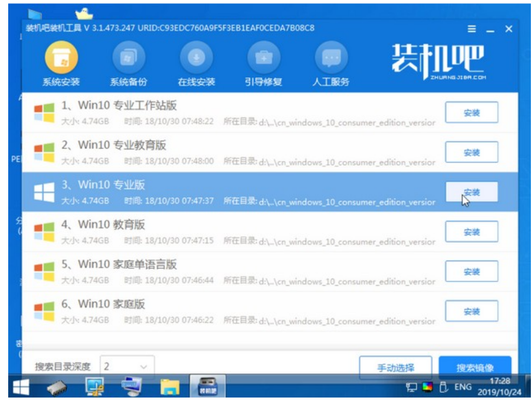Select the "2、Win10 专业教育版" title
The width and height of the screenshot is (532, 403).
click(x=114, y=145)
